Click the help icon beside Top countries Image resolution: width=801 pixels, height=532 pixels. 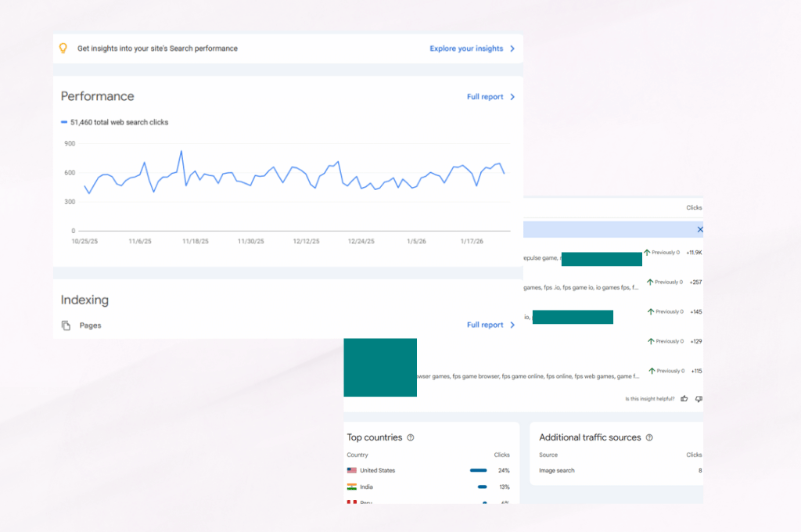click(x=411, y=438)
